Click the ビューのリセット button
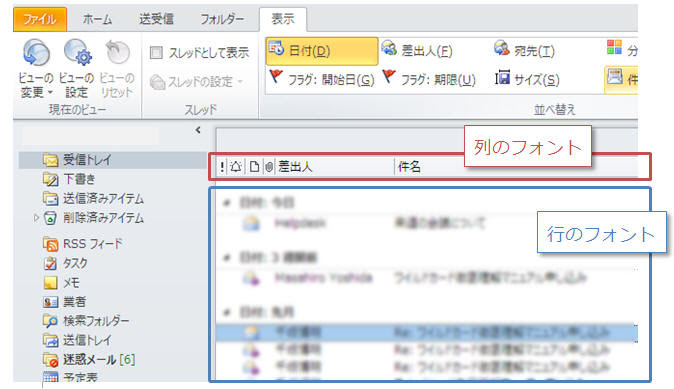Viewport: 674px width, 389px height. coord(116,69)
